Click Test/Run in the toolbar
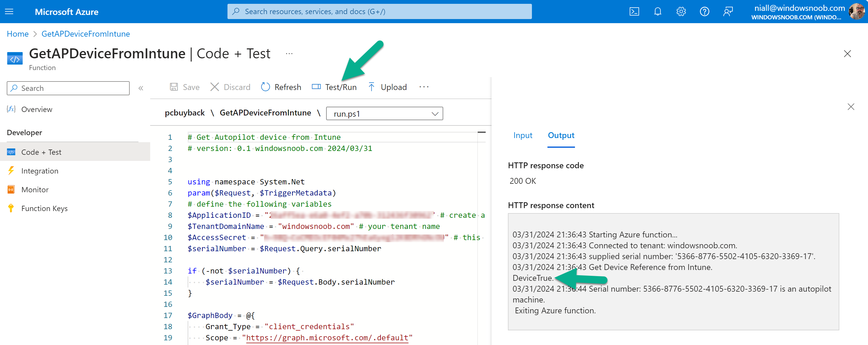868x345 pixels. pyautogui.click(x=334, y=87)
